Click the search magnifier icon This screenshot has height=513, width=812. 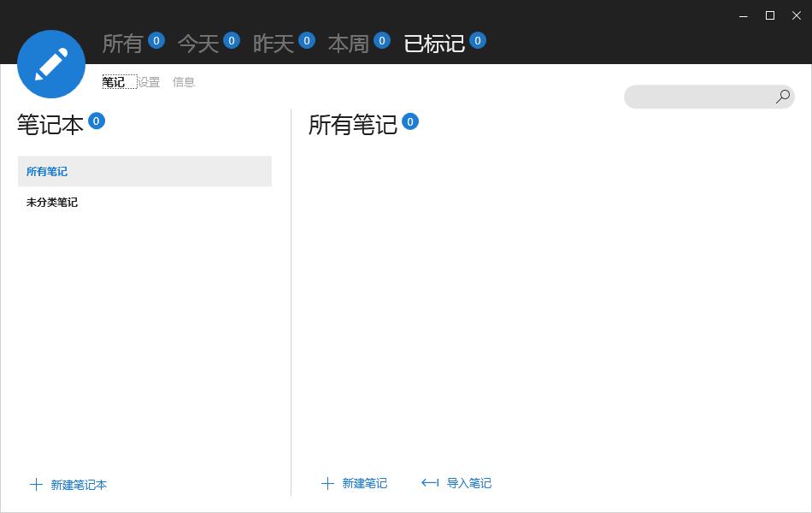782,97
